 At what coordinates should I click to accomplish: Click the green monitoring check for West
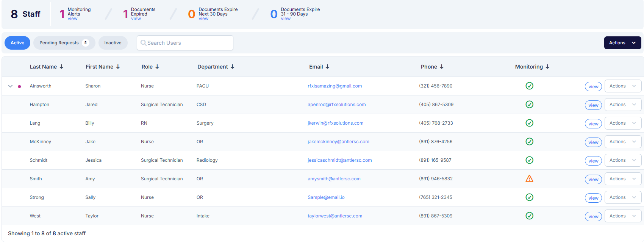pos(530,216)
